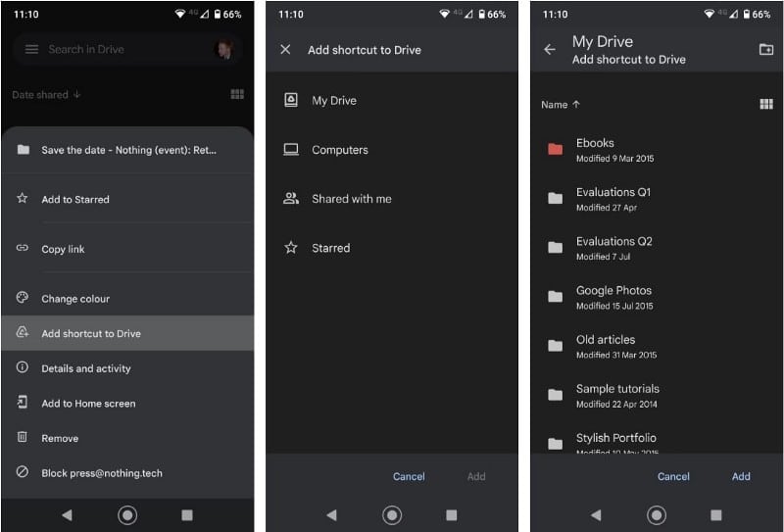Tap Android back button on left phone
784x532 pixels.
pos(67,515)
